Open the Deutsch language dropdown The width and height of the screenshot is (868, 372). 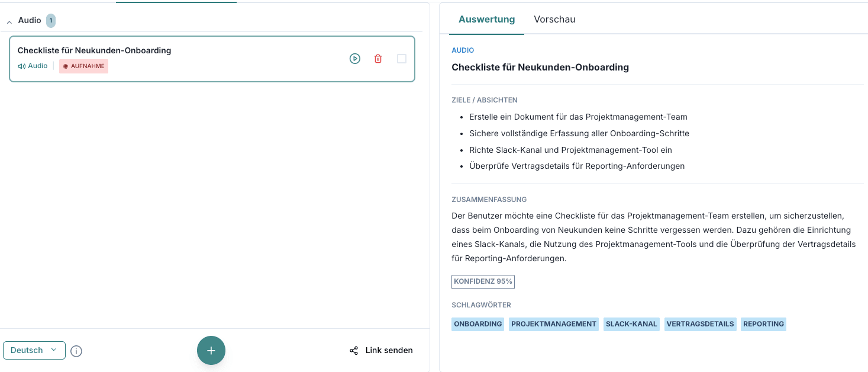coord(34,350)
